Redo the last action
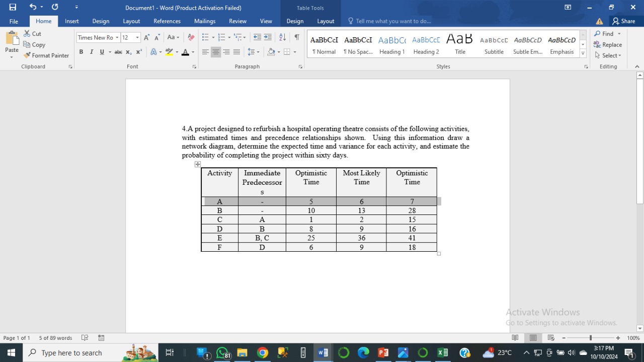This screenshot has width=644, height=362. click(55, 7)
